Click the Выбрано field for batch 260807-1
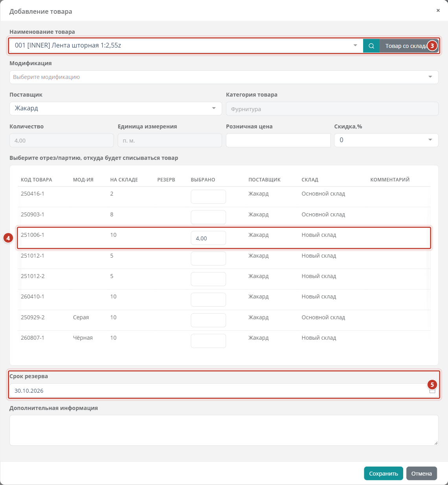The height and width of the screenshot is (485, 448). (x=208, y=341)
